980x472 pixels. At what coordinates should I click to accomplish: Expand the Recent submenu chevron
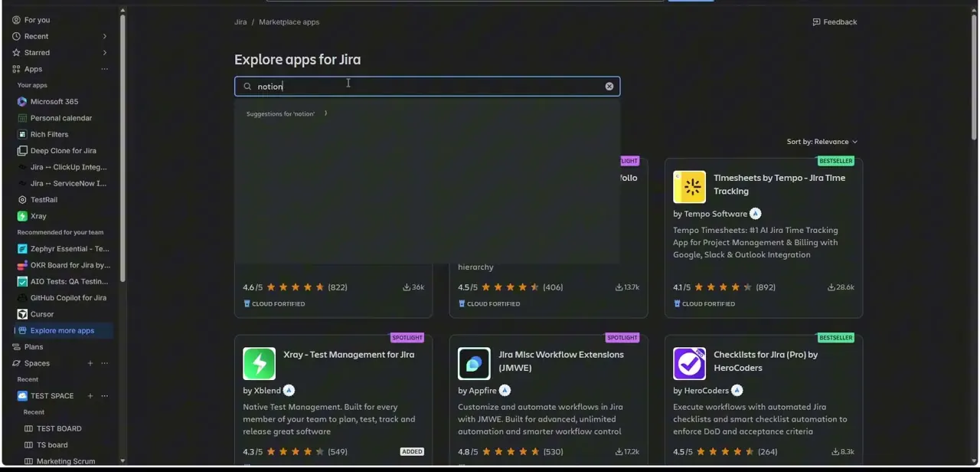pyautogui.click(x=105, y=36)
